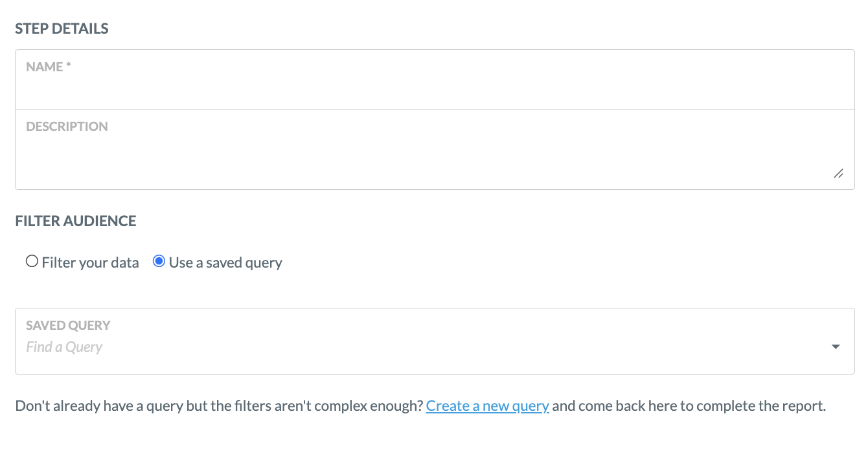Click the STEP DETAILS section header
The image size is (868, 451).
click(62, 29)
